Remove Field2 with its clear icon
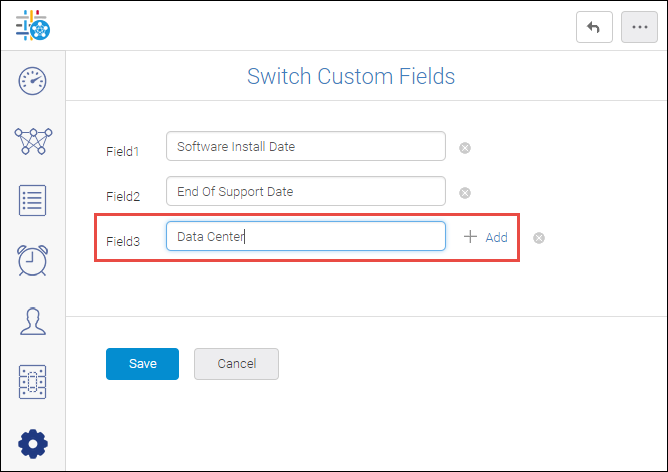The height and width of the screenshot is (472, 668). (465, 193)
